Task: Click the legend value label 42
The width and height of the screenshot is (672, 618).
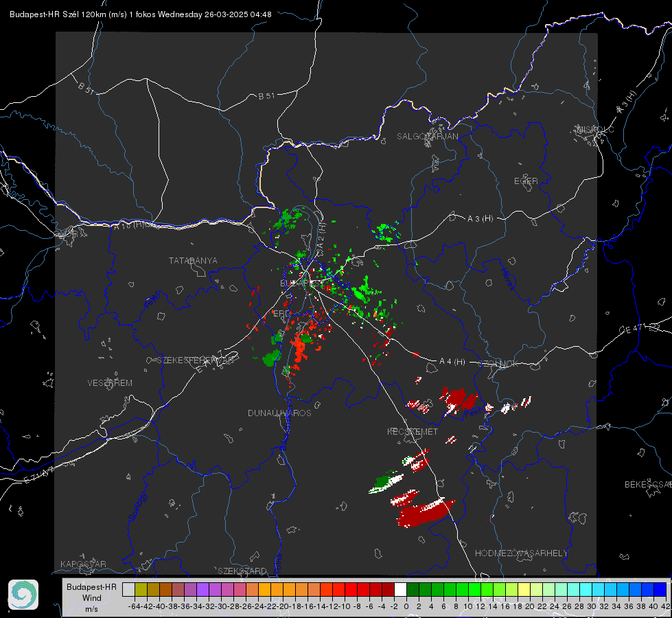Action: 666,606
